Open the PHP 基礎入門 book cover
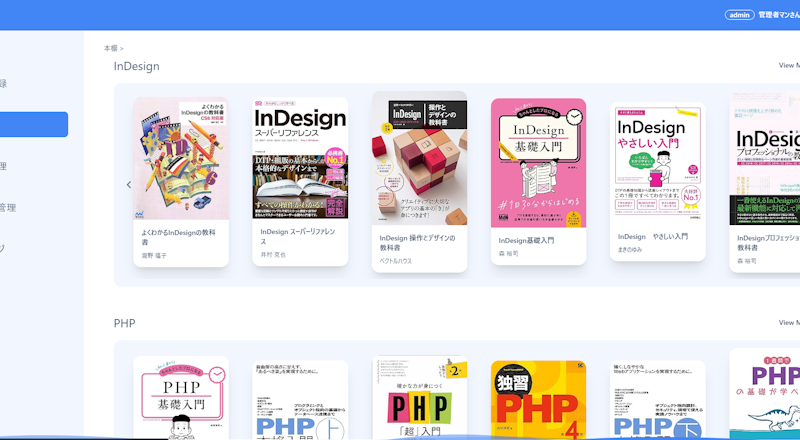Viewport: 800px width, 440px height. click(181, 398)
